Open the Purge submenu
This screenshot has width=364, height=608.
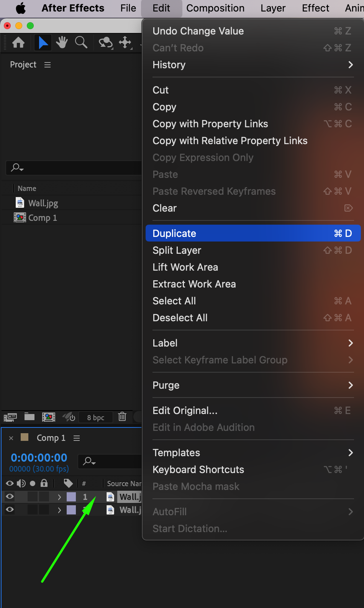coord(253,385)
